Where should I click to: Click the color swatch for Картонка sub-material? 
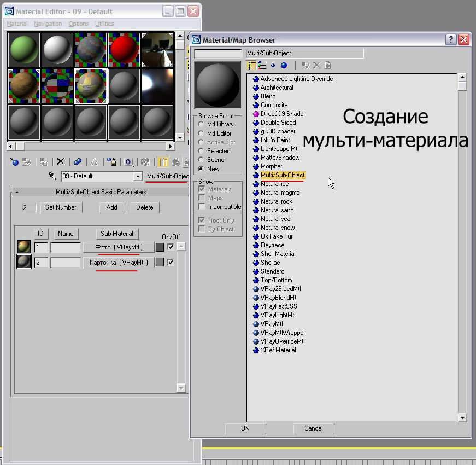pyautogui.click(x=160, y=263)
